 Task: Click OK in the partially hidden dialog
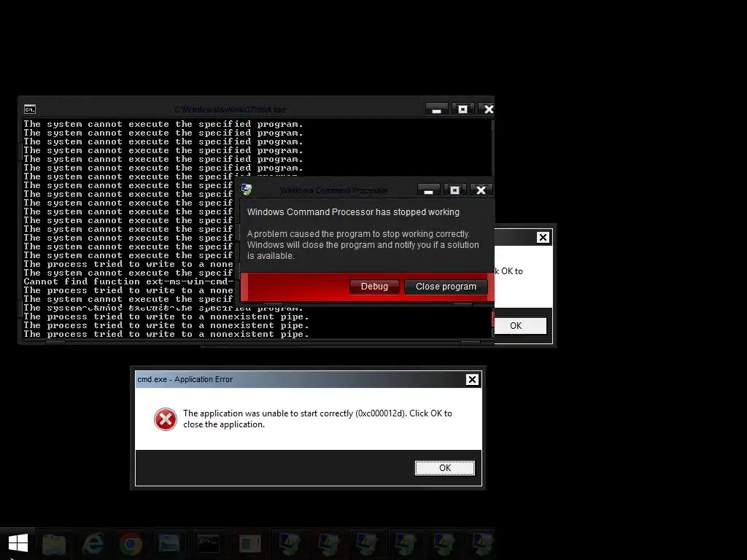tap(519, 326)
